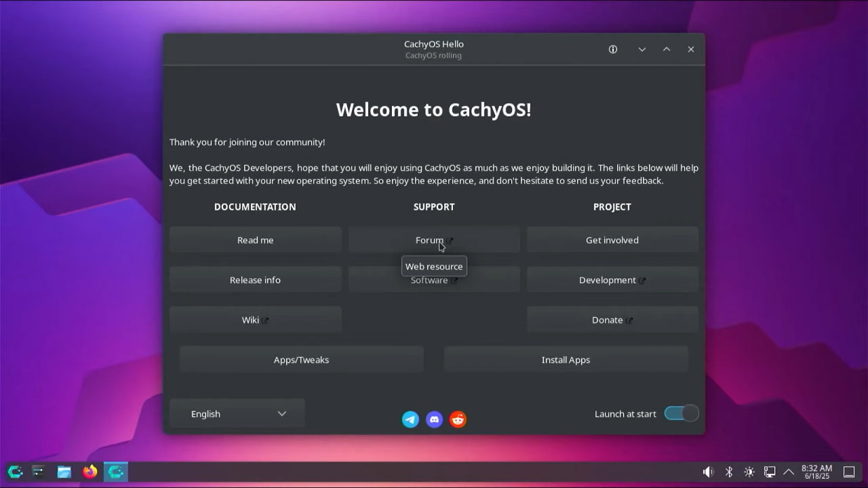Click the Install Apps button
The image size is (868, 488).
point(566,360)
